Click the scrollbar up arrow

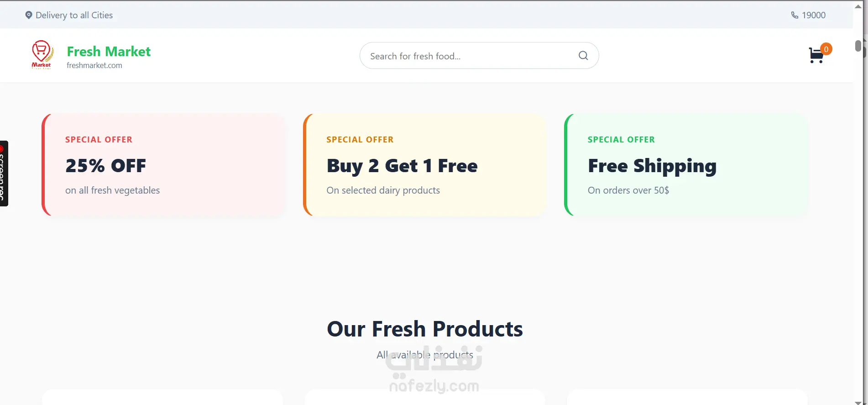858,6
